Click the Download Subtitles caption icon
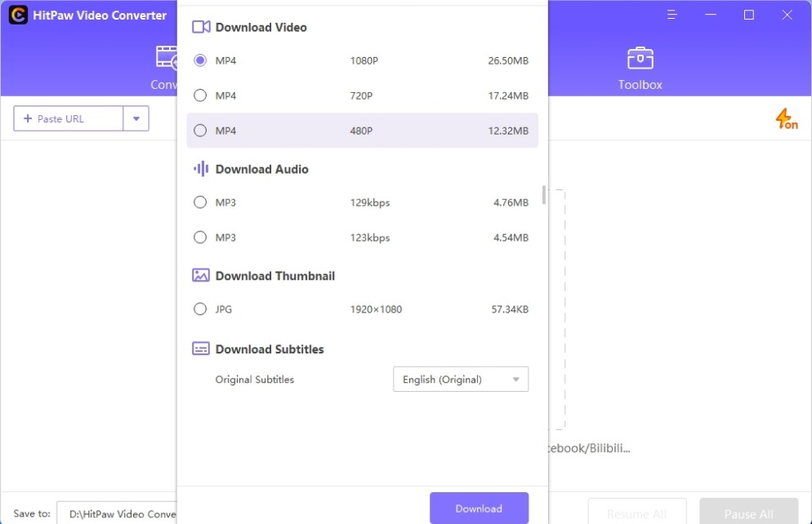812x524 pixels. (x=201, y=349)
